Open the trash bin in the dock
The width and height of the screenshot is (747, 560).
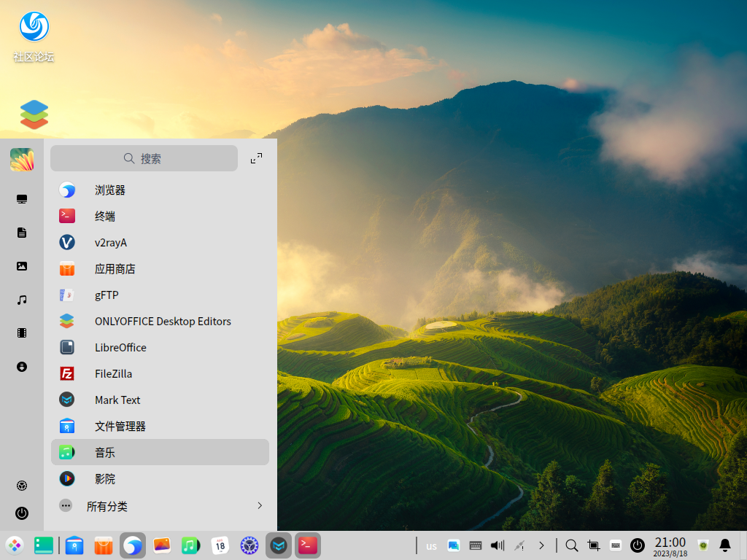(x=703, y=545)
